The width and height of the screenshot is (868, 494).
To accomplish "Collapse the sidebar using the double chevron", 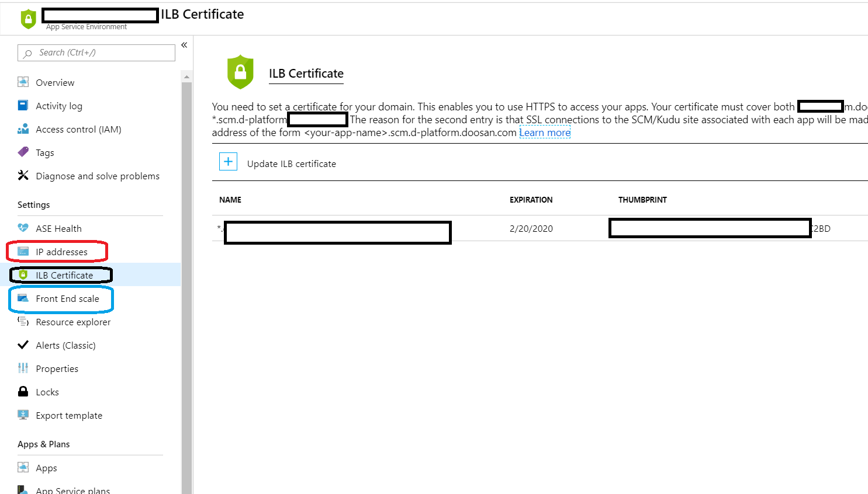I will coord(184,45).
